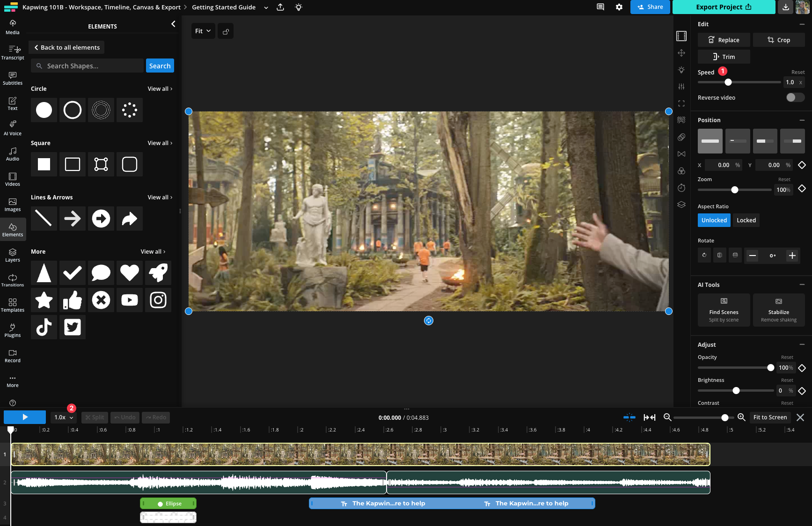Set Aspect Ratio to Locked
This screenshot has height=526, width=812.
[x=746, y=220]
